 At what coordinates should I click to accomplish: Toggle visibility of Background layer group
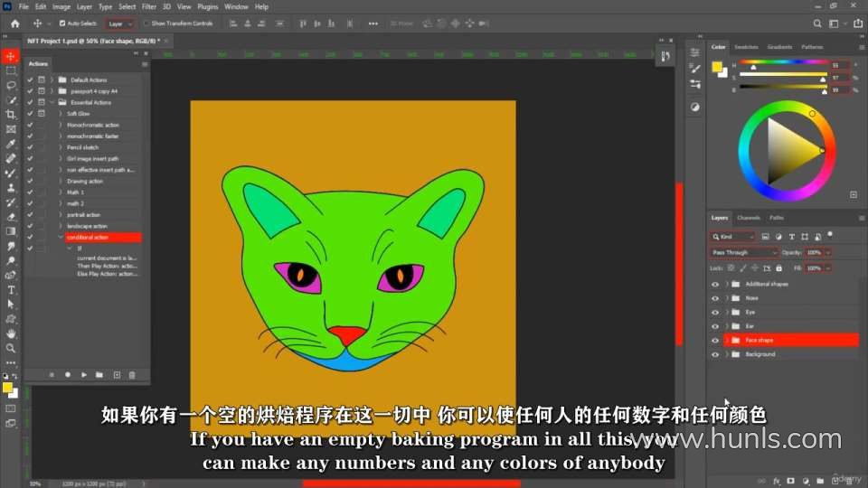(x=715, y=354)
